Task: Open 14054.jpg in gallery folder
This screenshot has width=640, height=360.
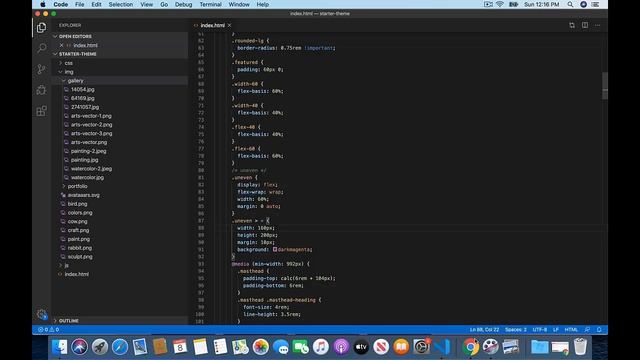Action: (82, 89)
